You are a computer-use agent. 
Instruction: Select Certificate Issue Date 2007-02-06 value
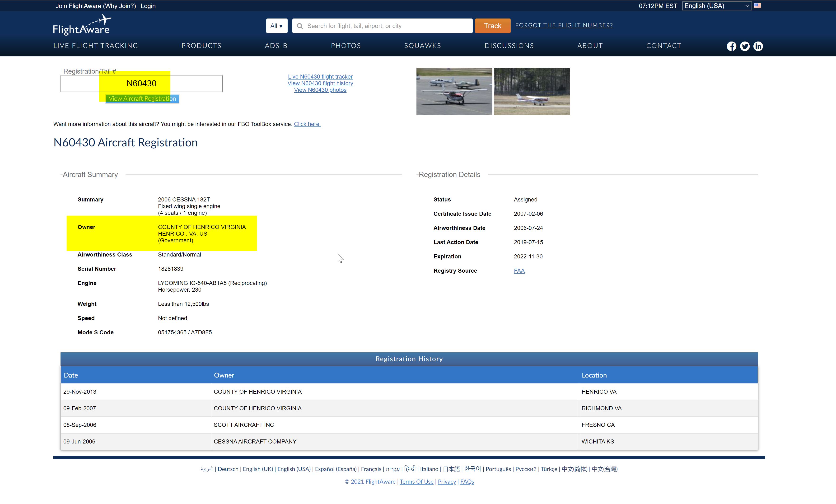(x=528, y=214)
